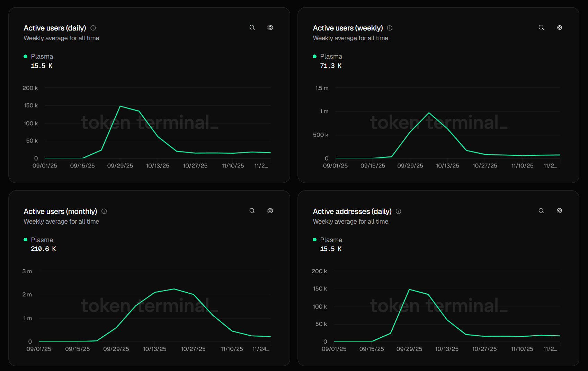Click peak point of daily users line
This screenshot has width=588, height=371.
(120, 106)
